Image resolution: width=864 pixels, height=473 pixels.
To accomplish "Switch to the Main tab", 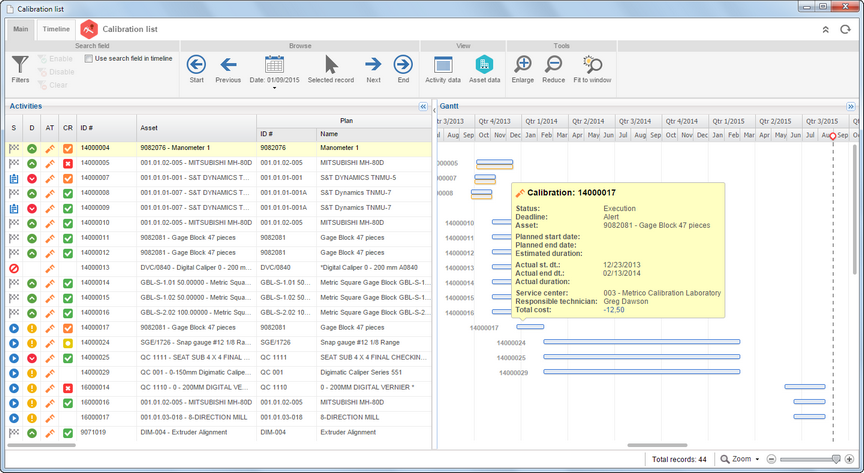I will [x=21, y=29].
